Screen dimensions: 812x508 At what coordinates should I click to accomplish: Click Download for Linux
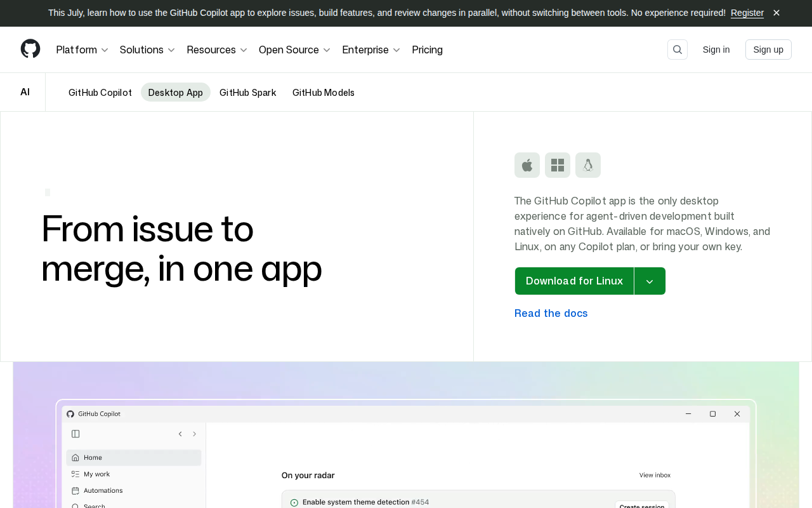point(574,281)
